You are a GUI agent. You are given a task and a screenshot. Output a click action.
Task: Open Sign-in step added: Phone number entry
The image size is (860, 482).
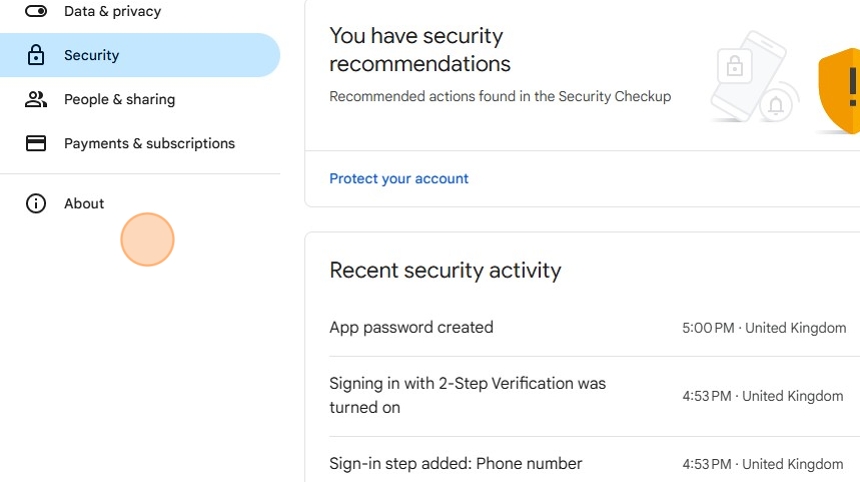coord(455,464)
